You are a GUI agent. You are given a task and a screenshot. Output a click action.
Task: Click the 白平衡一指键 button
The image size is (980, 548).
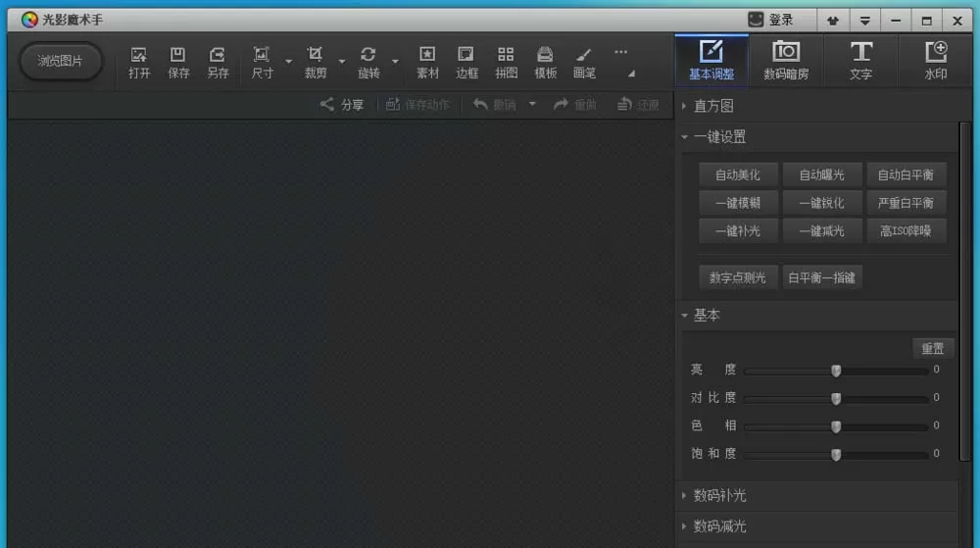[x=822, y=277]
